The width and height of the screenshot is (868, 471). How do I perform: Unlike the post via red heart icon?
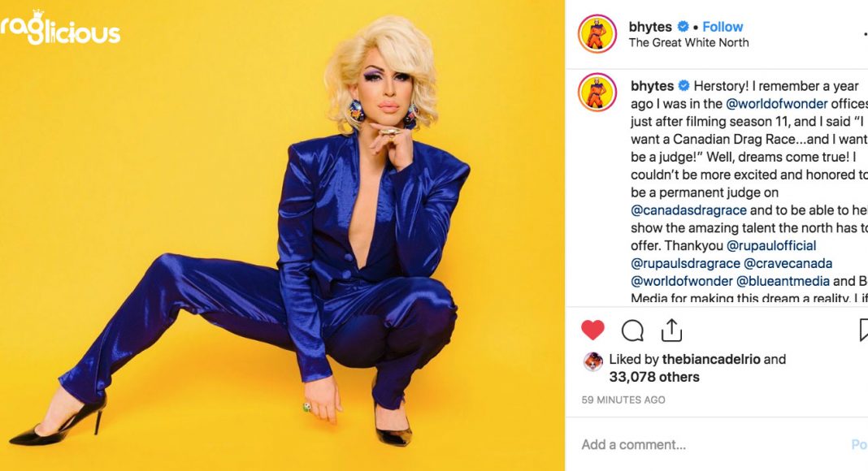(592, 330)
